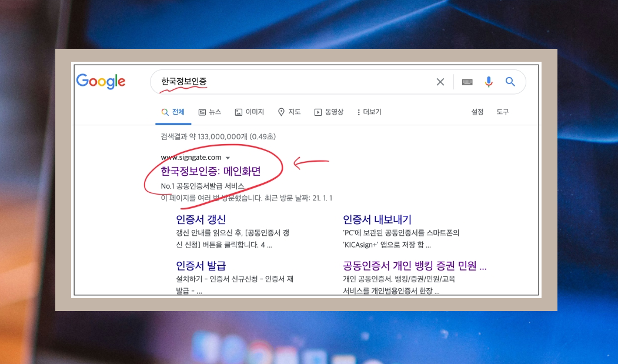This screenshot has height=364, width=618.
Task: Open the 인증서 발급 sitelink
Action: point(201,265)
